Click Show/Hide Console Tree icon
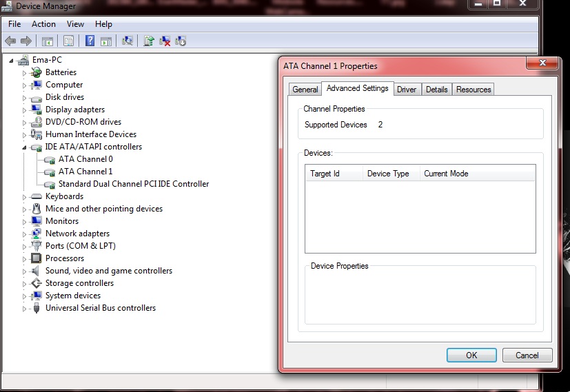 [48, 41]
